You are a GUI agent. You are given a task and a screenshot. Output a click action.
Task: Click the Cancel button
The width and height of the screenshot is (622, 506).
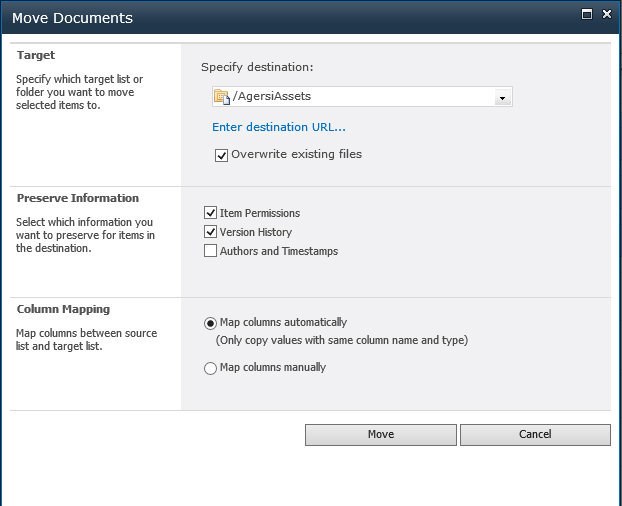pyautogui.click(x=535, y=435)
